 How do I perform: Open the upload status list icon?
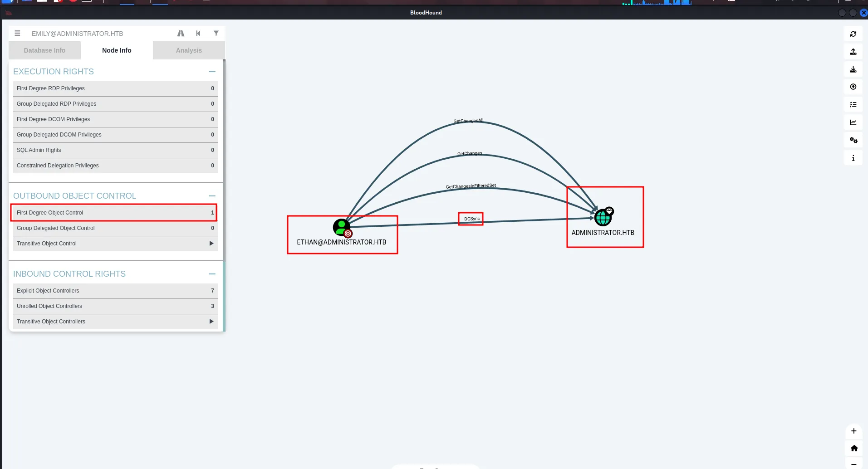[853, 105]
